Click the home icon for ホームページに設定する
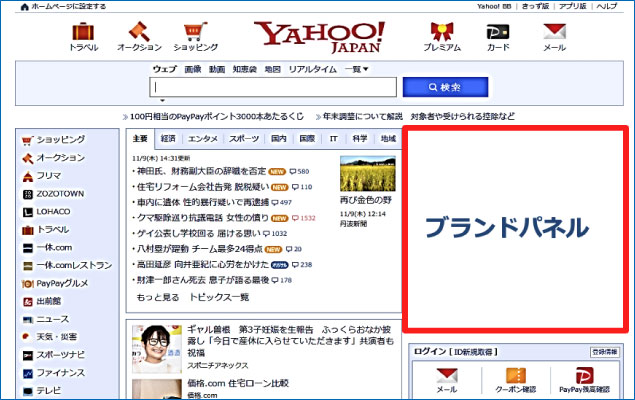This screenshot has height=400, width=635. click(24, 6)
